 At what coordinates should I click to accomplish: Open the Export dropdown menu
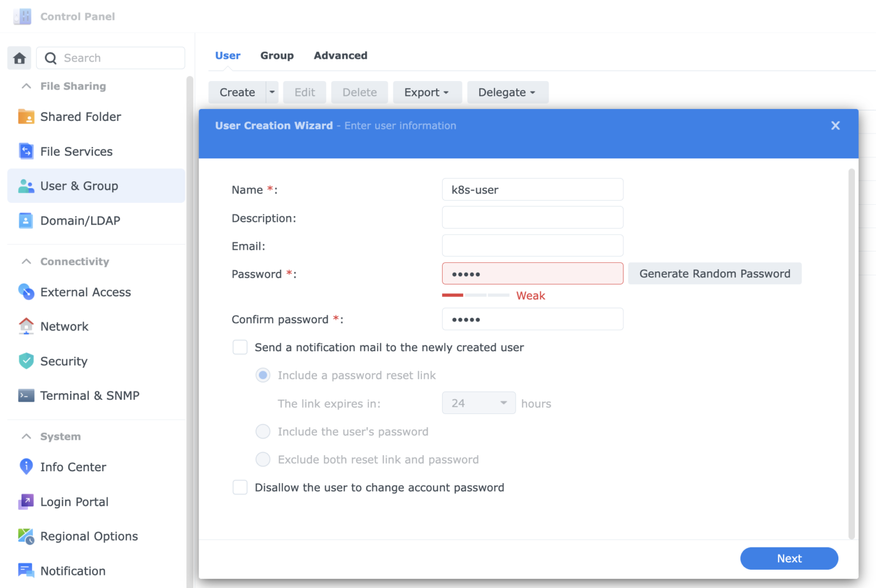click(427, 92)
